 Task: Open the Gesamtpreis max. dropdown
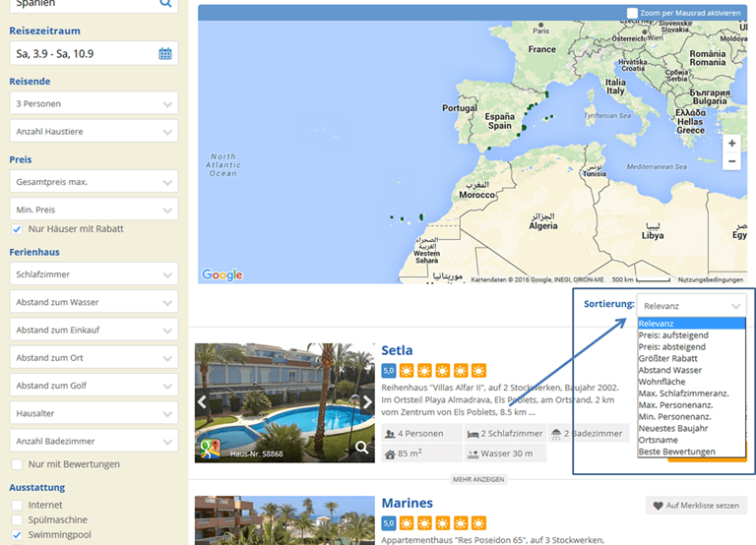click(x=95, y=182)
